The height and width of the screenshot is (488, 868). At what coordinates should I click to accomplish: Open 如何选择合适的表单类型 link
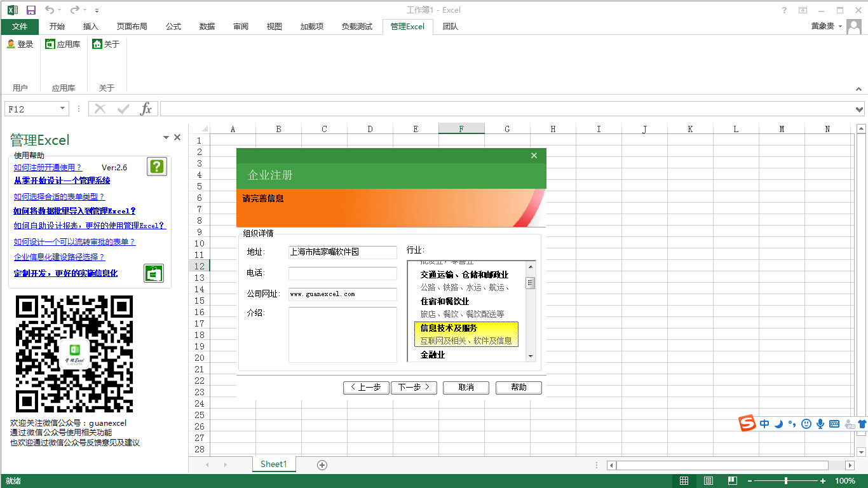[59, 197]
